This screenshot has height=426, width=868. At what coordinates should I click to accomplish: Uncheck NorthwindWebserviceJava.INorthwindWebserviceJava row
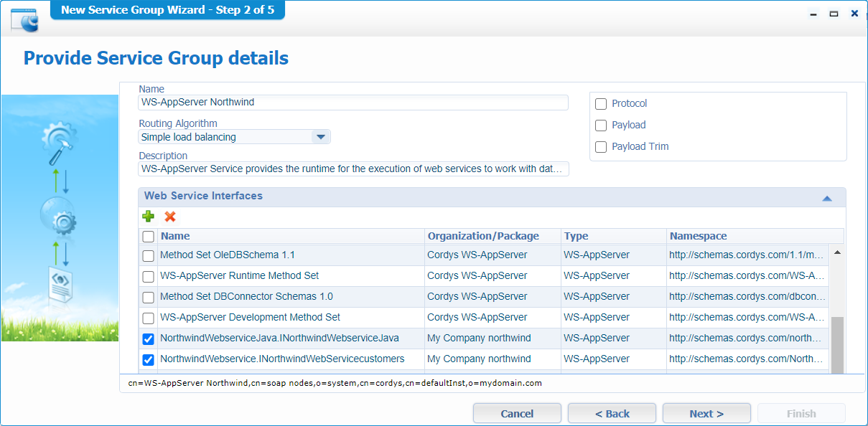148,339
